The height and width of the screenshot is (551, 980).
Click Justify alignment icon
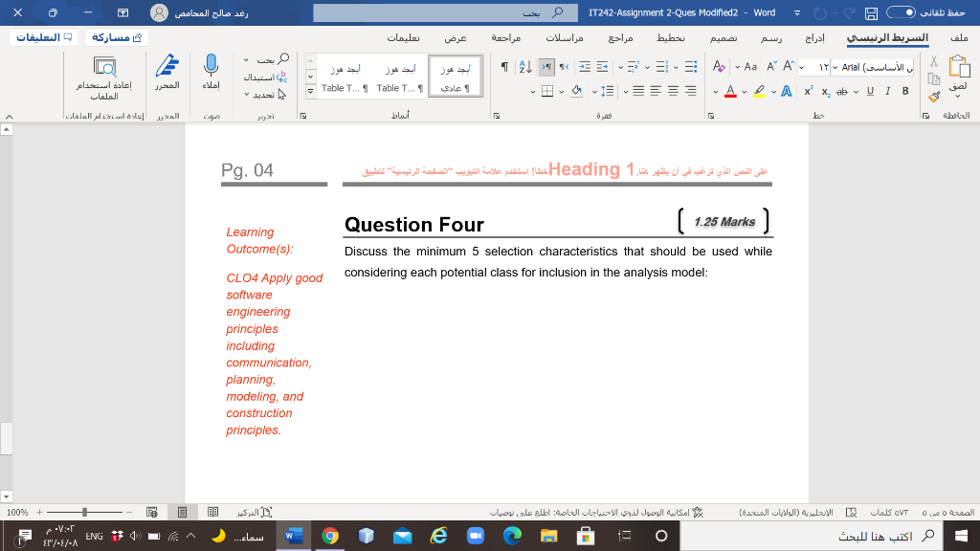pyautogui.click(x=638, y=91)
